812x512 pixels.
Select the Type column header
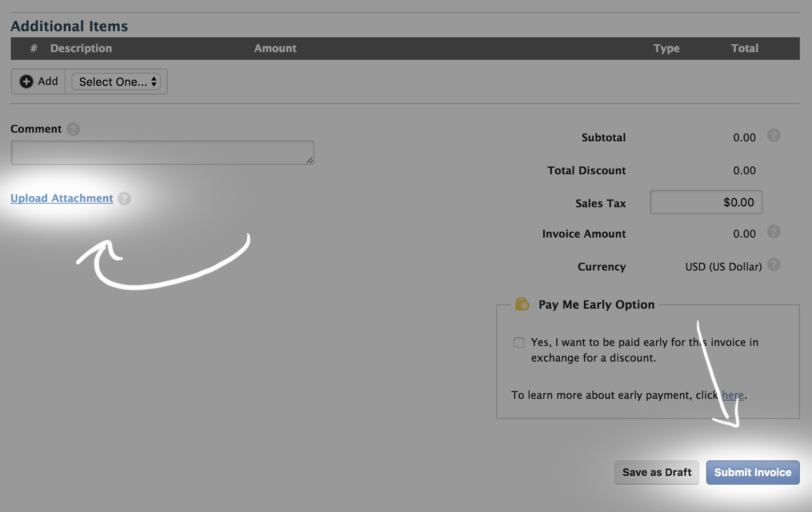click(666, 48)
